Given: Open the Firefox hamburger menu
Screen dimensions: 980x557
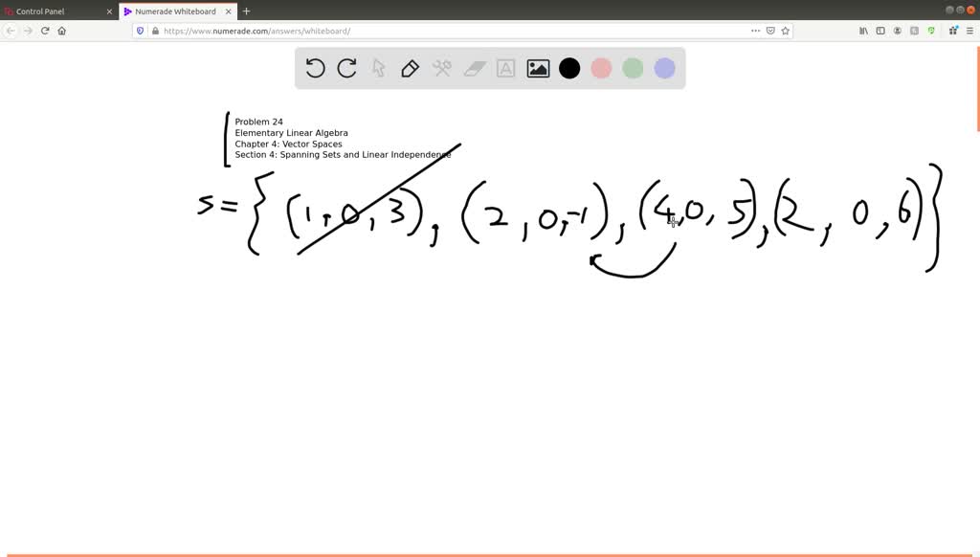Looking at the screenshot, I should point(969,30).
